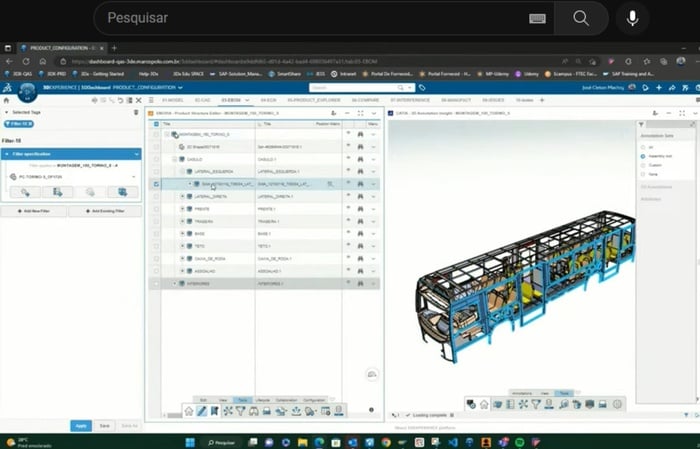
Task: Switch to the 02-CAD tab
Action: pos(203,100)
